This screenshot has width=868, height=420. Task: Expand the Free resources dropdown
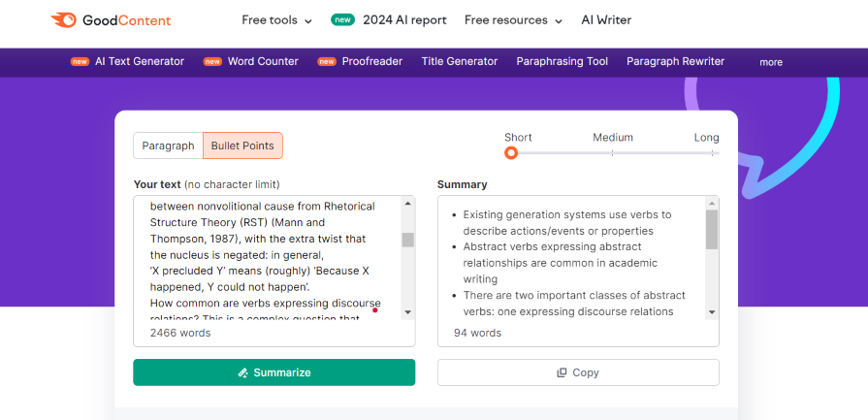tap(513, 20)
